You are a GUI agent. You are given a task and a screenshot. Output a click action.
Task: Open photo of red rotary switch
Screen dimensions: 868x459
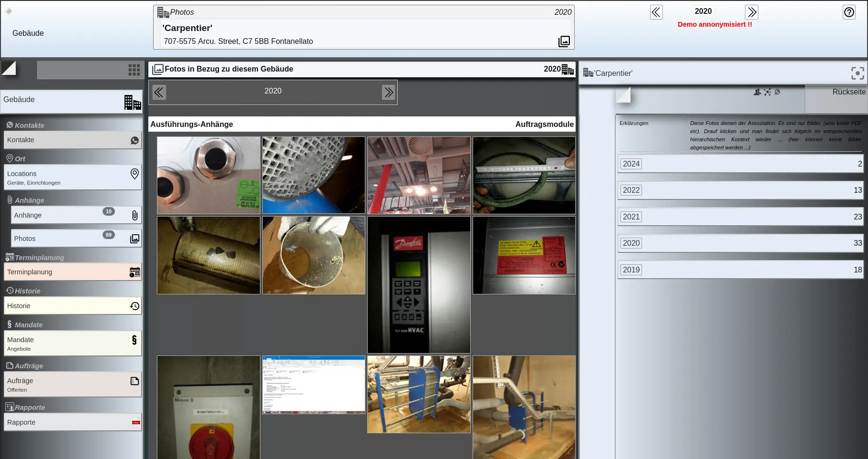pos(208,407)
